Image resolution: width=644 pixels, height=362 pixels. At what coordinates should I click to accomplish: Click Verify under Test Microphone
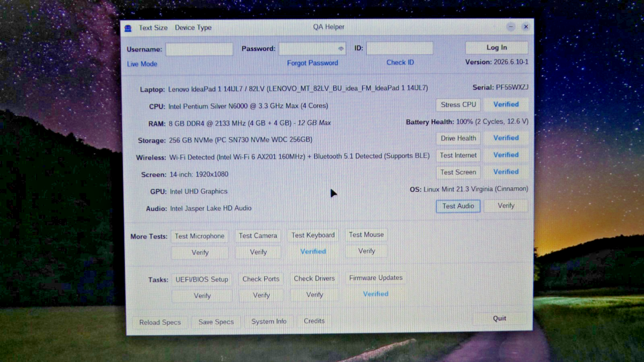[200, 253]
